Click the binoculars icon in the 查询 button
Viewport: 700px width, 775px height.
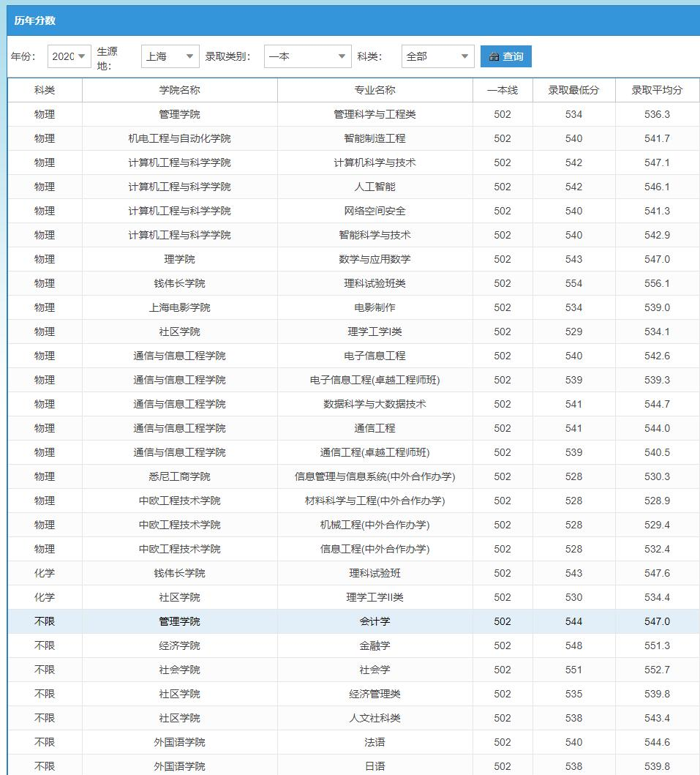[x=494, y=56]
